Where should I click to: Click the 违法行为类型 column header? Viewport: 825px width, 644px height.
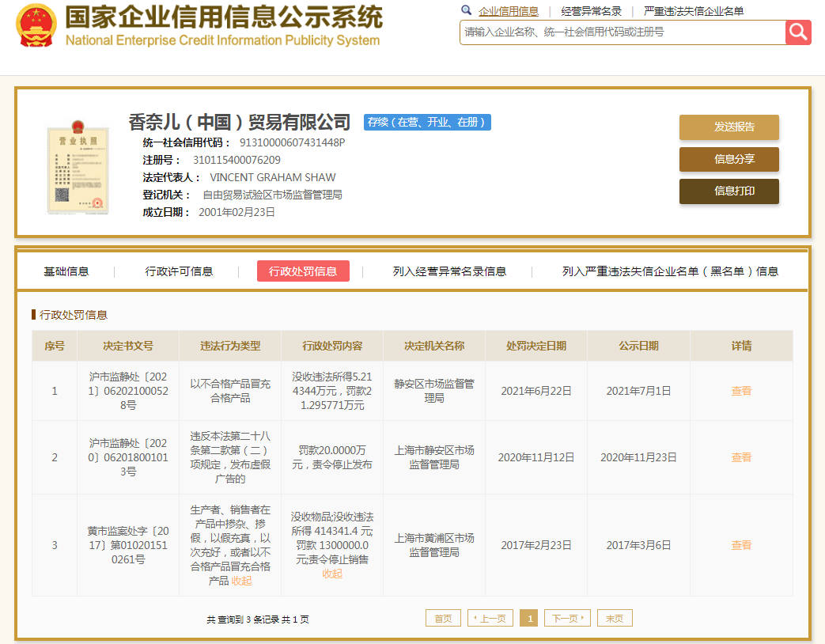(230, 346)
